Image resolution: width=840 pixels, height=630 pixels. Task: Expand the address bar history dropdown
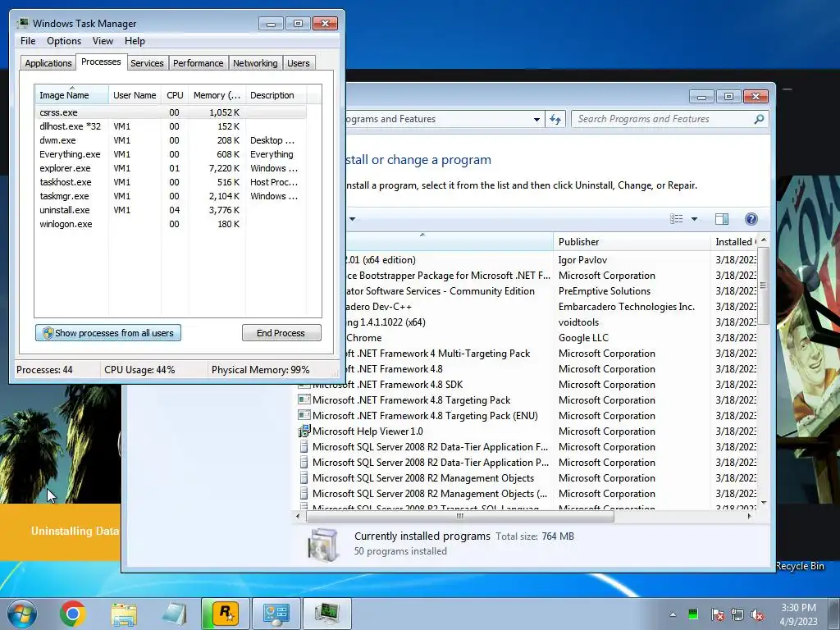pyautogui.click(x=536, y=120)
